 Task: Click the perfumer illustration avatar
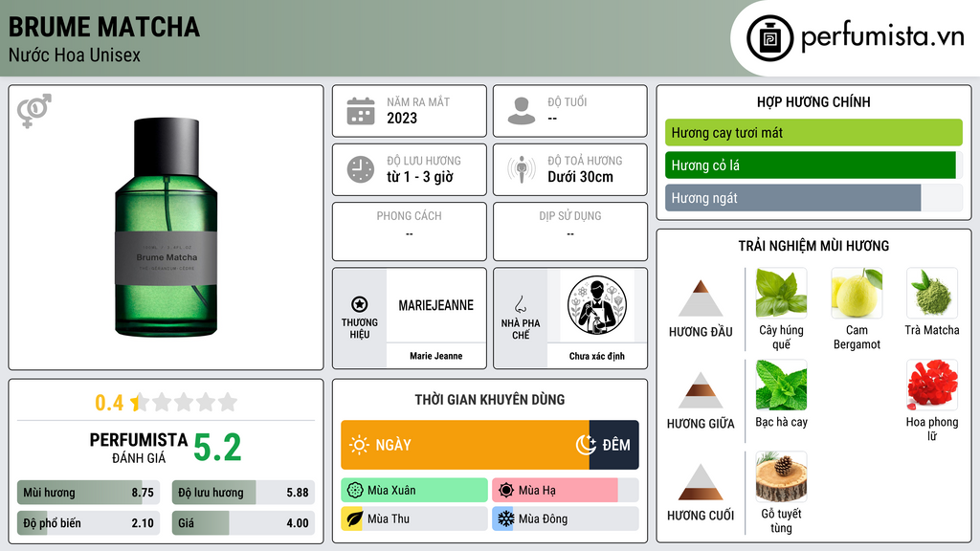pyautogui.click(x=597, y=305)
